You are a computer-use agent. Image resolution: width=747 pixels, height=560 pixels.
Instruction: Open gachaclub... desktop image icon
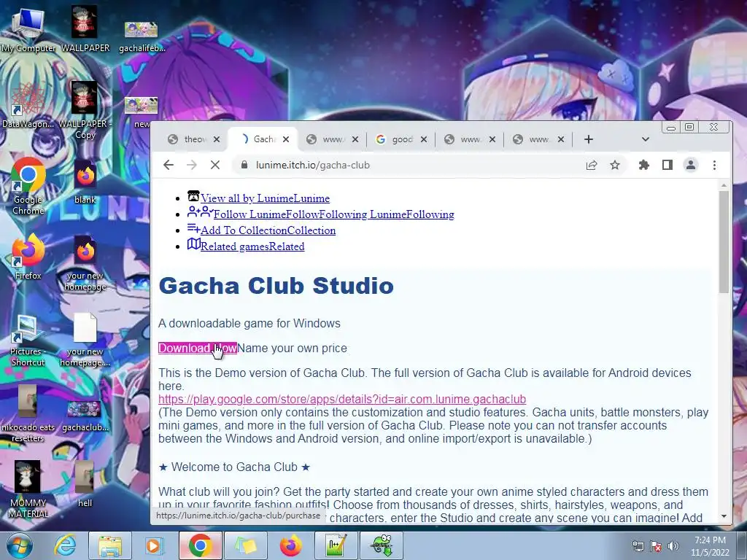click(x=85, y=415)
